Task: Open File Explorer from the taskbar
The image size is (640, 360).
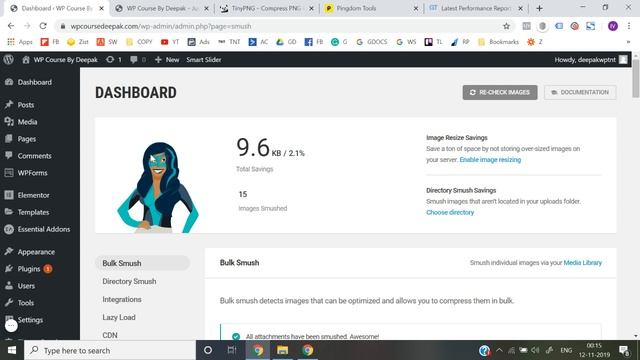Action: pos(282,350)
